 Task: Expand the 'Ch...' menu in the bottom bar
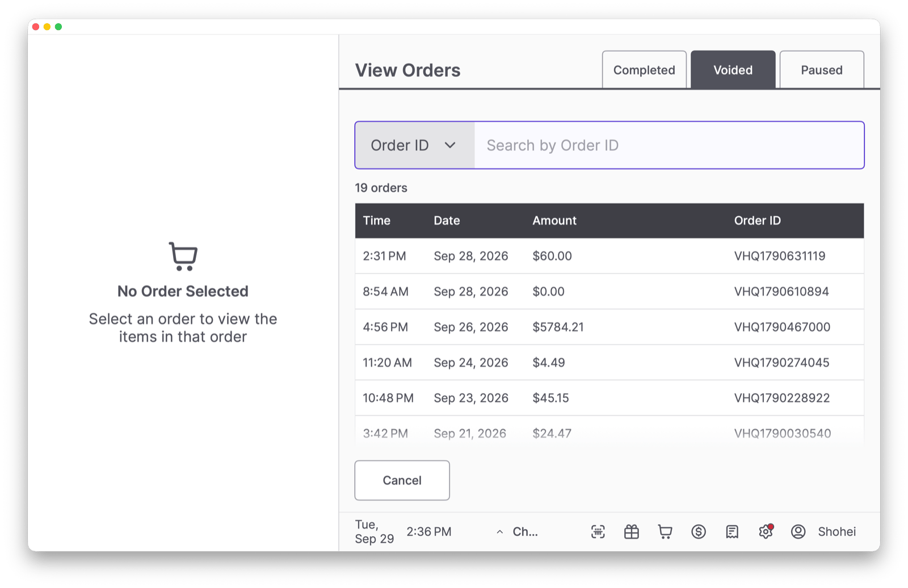click(518, 532)
